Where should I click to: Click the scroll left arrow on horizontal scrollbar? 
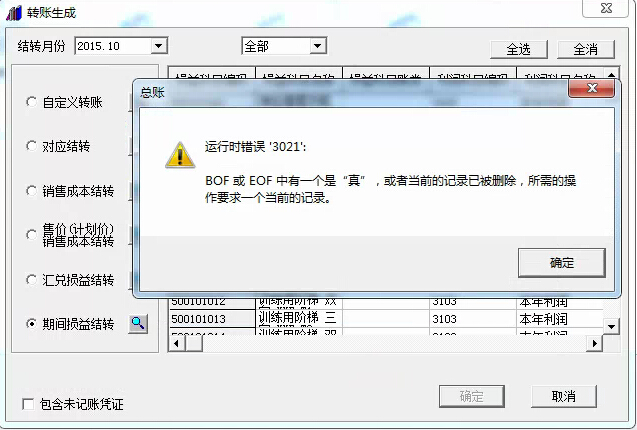coord(176,343)
